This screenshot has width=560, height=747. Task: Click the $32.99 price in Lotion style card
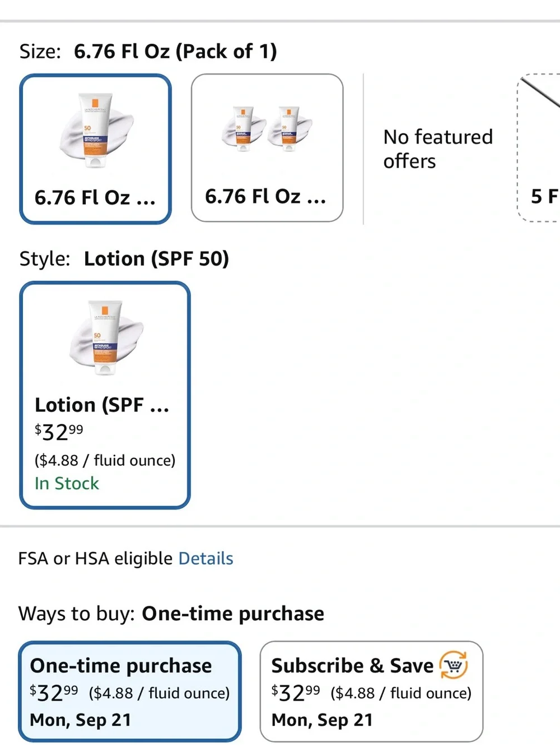point(59,432)
